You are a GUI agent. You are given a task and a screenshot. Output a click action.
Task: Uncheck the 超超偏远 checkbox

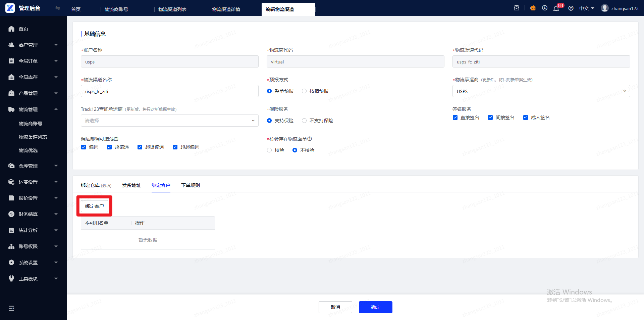(x=175, y=147)
